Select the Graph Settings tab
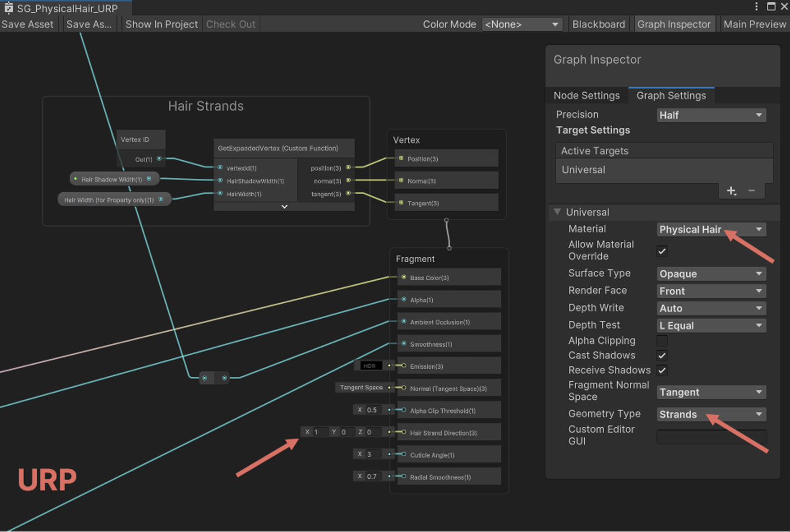Screen dimensions: 790x532 (x=671, y=95)
